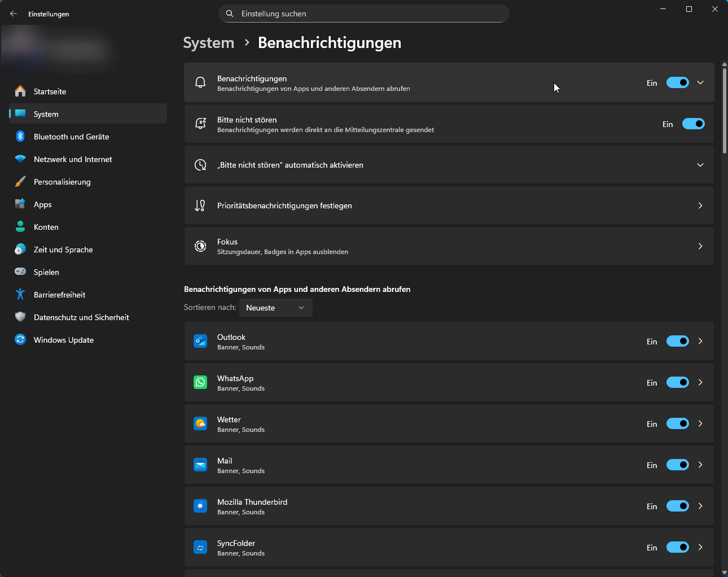Click the vertical scrollbar thumb
This screenshot has width=728, height=577.
(x=725, y=107)
